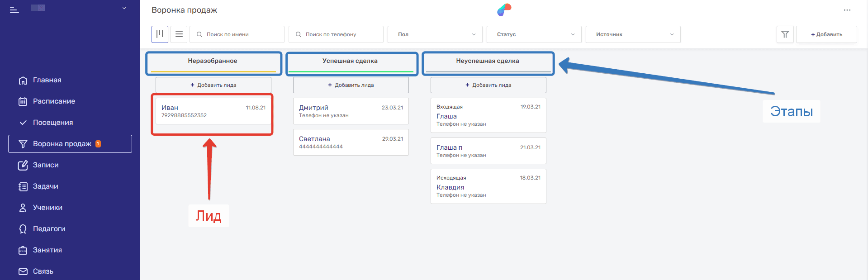Open the Иван lead card
Viewport: 868px width, 280px height.
pyautogui.click(x=213, y=111)
